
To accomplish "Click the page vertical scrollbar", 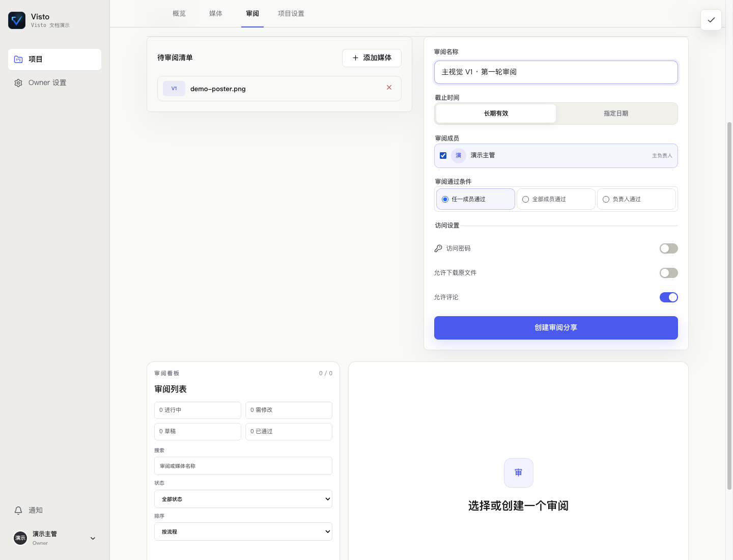I will pyautogui.click(x=729, y=305).
